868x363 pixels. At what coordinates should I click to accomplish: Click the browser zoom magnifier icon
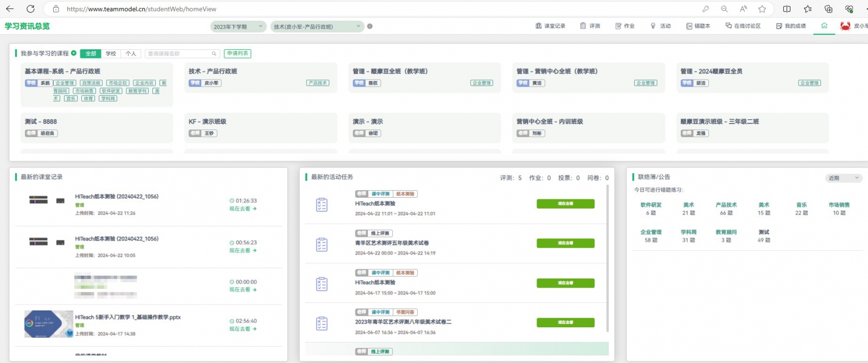(x=724, y=9)
